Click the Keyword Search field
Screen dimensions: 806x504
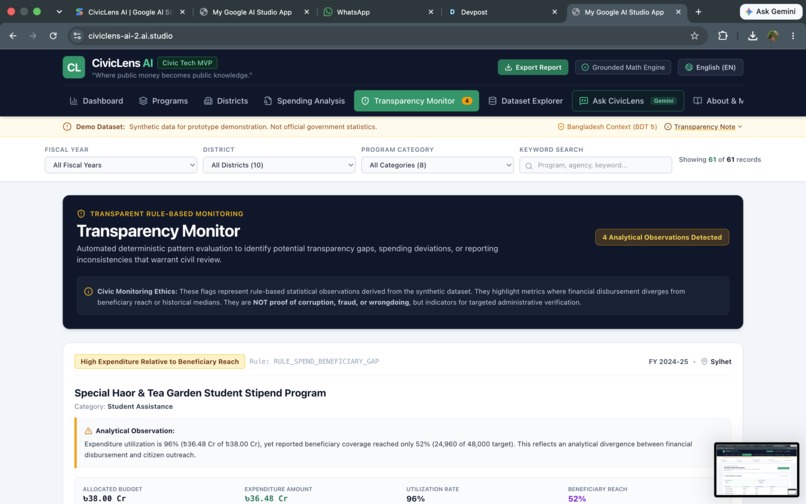595,165
